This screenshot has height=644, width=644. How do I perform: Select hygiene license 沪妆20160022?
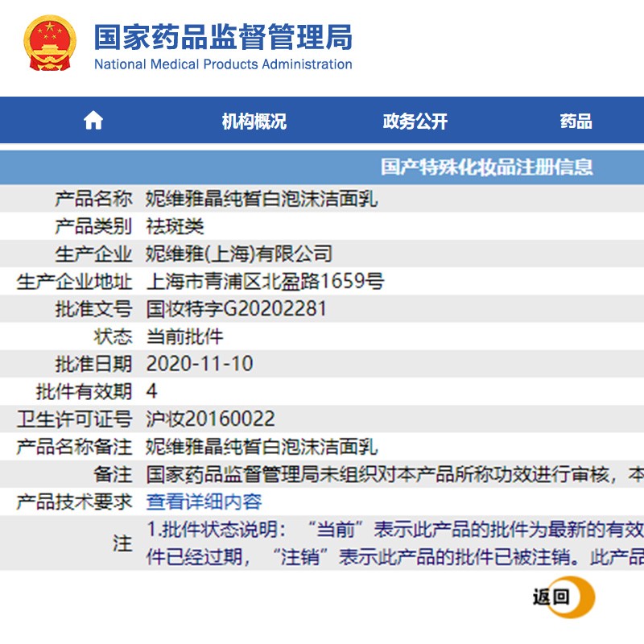210,419
